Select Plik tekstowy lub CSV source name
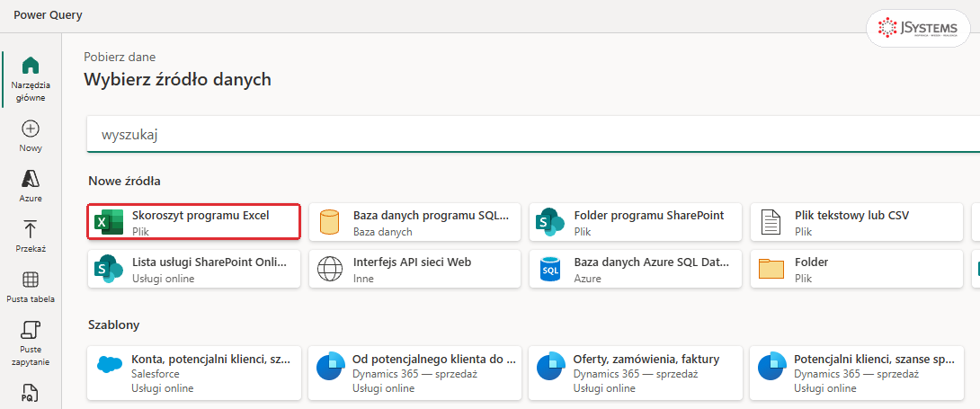This screenshot has height=409, width=980. coord(851,216)
